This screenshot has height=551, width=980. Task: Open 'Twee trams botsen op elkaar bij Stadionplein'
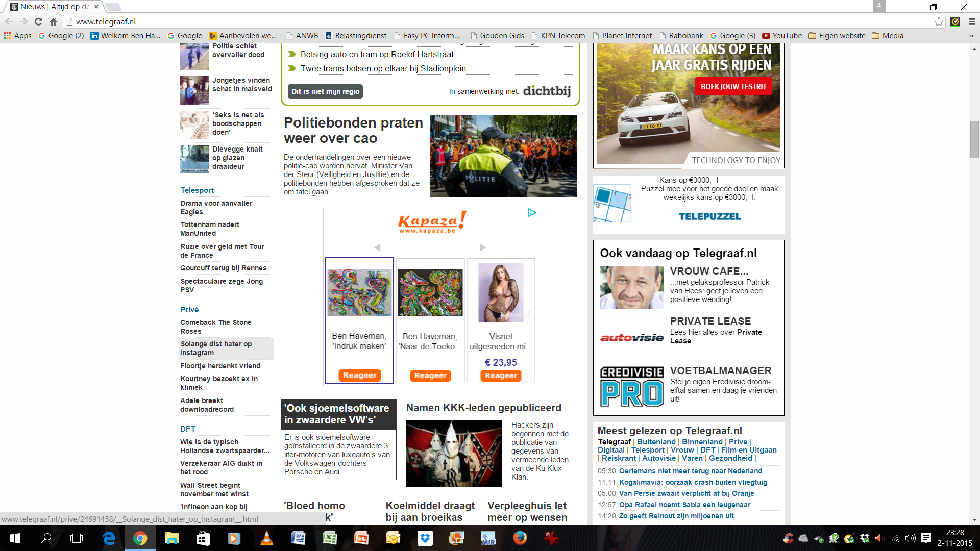[383, 68]
